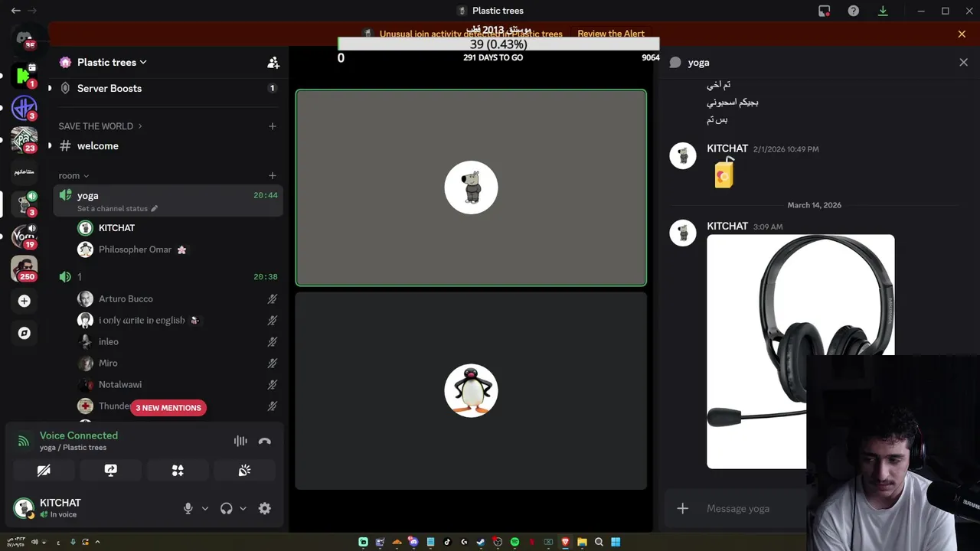Open File Explorer from the taskbar
Image resolution: width=980 pixels, height=551 pixels.
(582, 542)
